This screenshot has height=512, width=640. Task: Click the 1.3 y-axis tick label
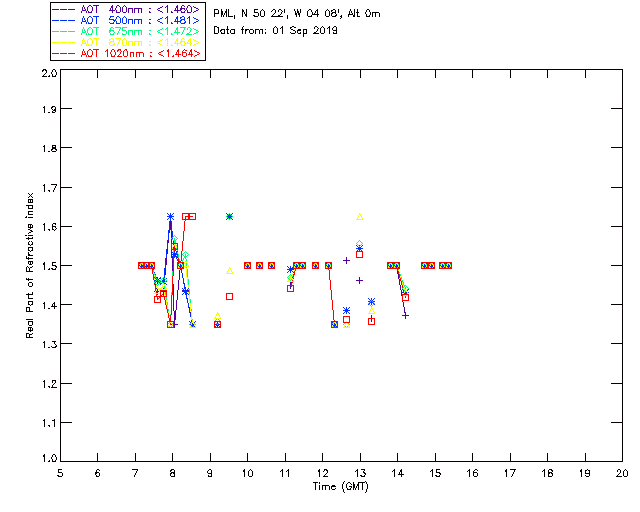point(49,344)
